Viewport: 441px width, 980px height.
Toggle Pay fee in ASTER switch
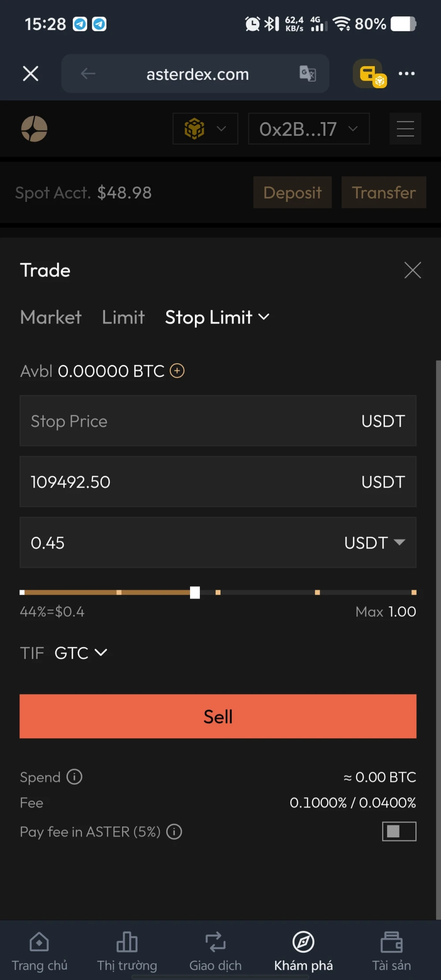399,831
